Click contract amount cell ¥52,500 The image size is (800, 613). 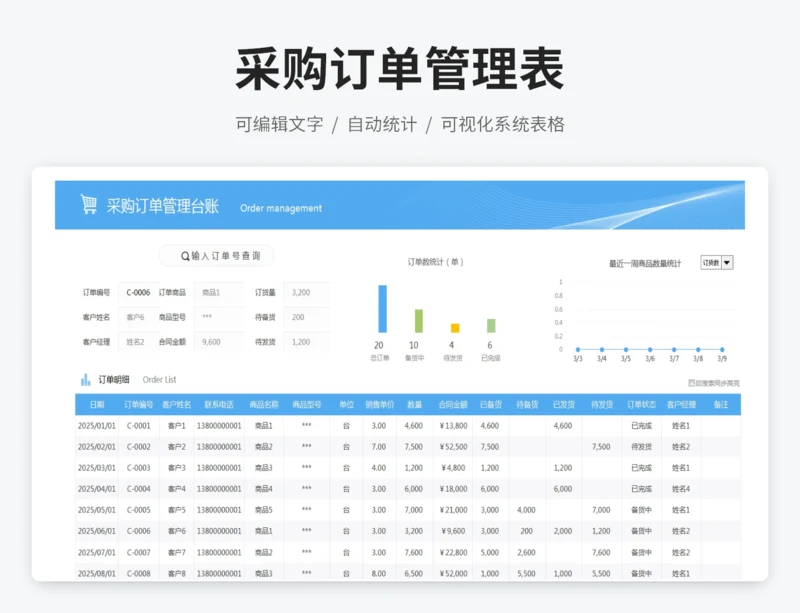[x=453, y=447]
